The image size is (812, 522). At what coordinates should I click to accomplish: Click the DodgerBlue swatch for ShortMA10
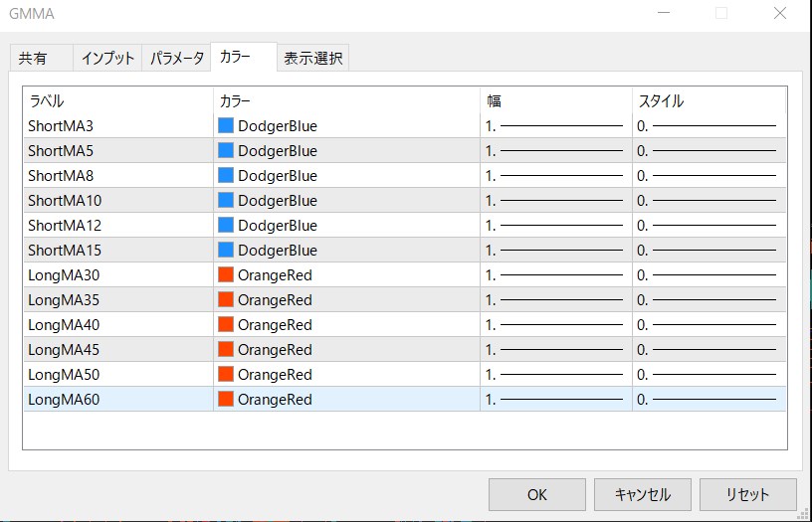pos(226,200)
